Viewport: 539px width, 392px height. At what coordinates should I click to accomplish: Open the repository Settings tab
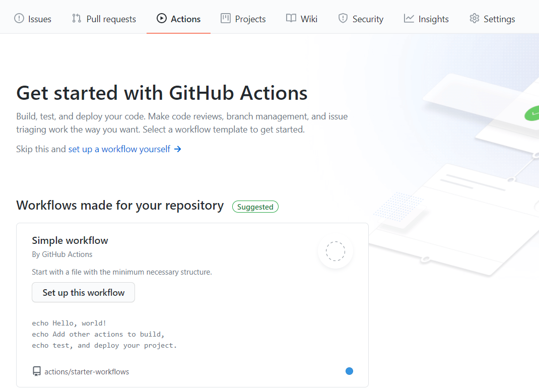(x=492, y=19)
